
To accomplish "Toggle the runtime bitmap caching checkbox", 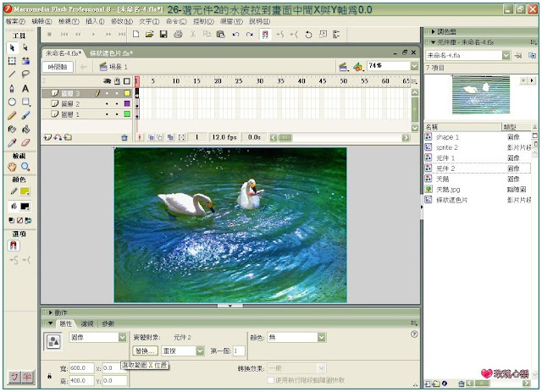I will [271, 380].
